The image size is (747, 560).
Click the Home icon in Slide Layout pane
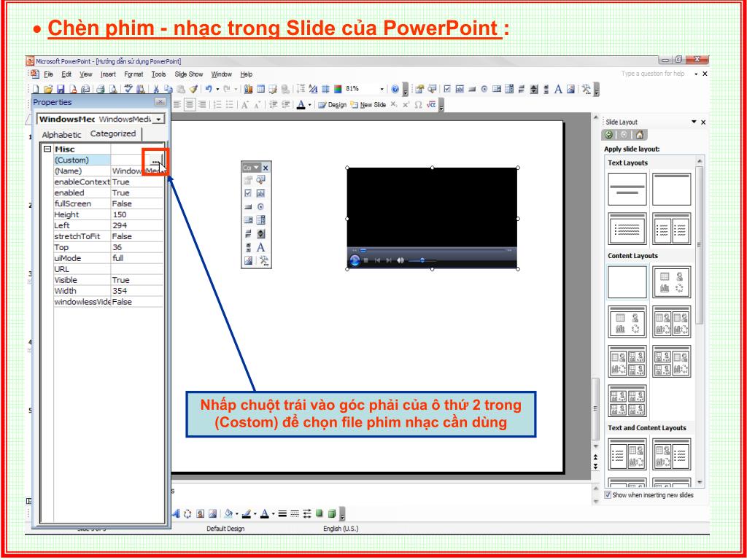tap(639, 135)
